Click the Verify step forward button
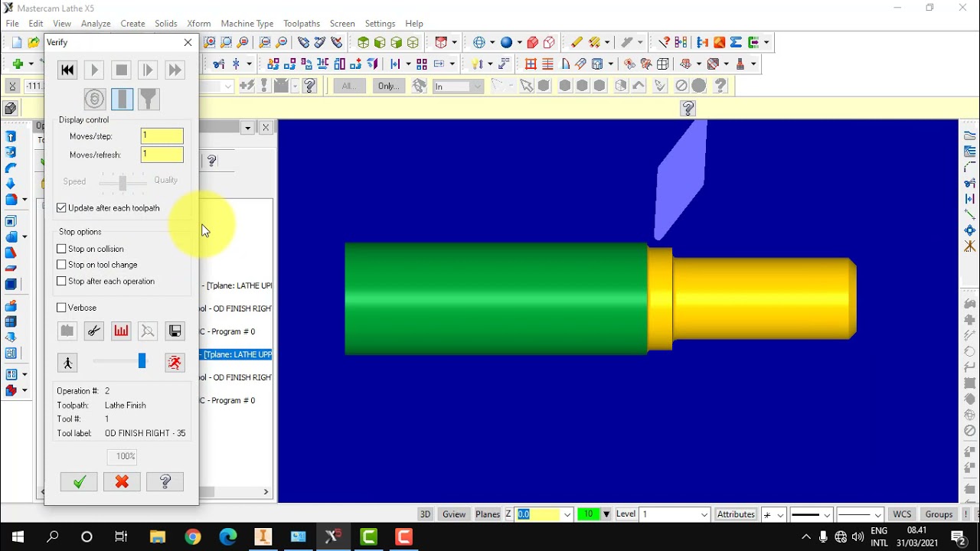980x551 pixels. pyautogui.click(x=148, y=70)
